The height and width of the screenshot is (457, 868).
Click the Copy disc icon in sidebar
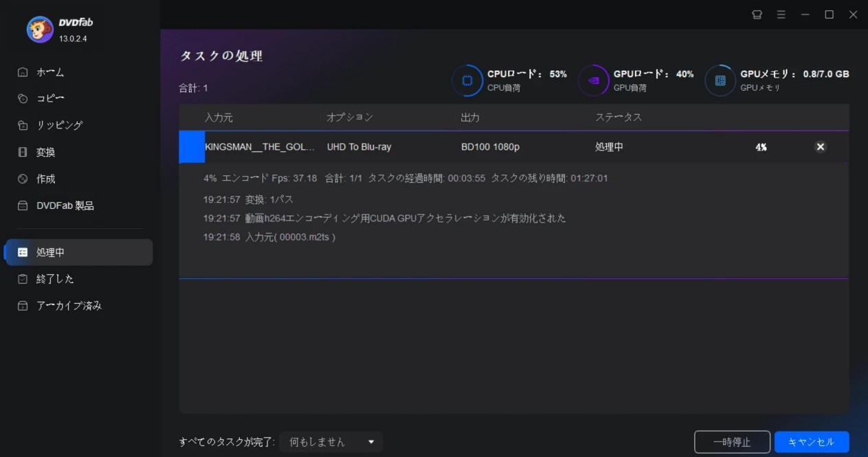[x=23, y=99]
